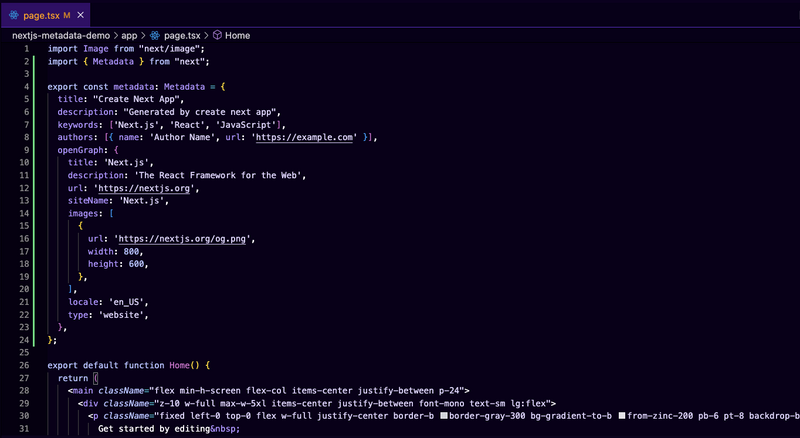800x438 pixels.
Task: Click the images property on line 14
Action: (x=83, y=213)
